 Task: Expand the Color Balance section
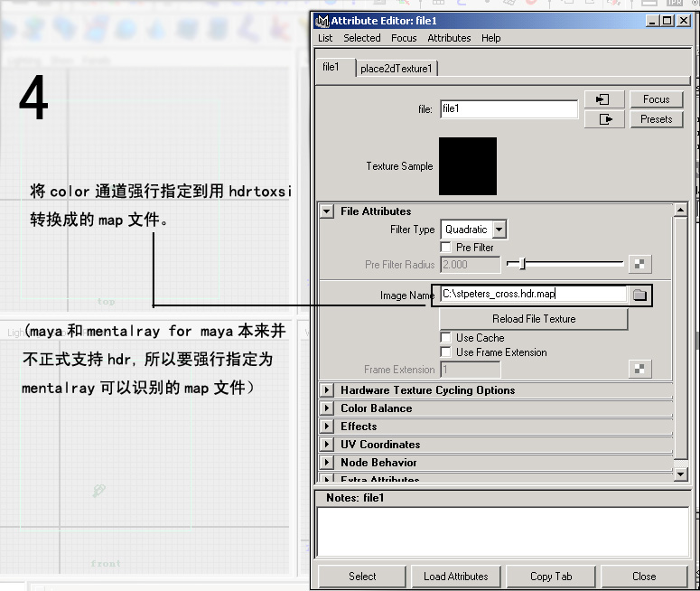(x=327, y=408)
